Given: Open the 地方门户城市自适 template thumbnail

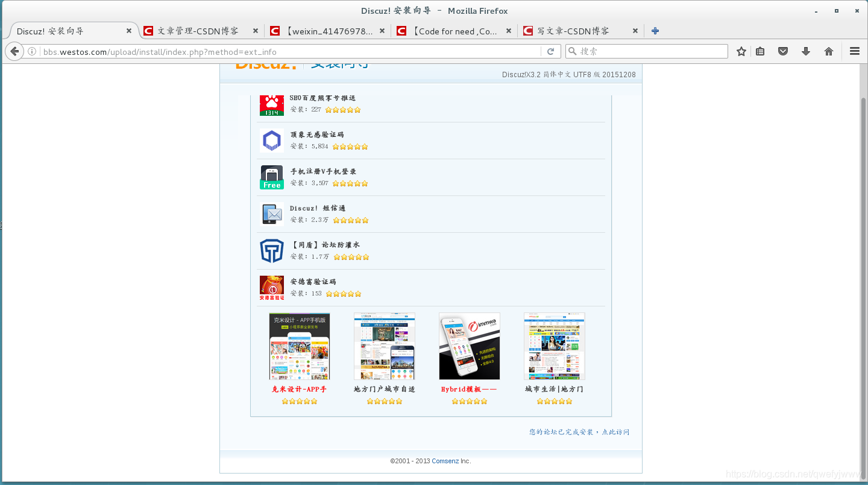Looking at the screenshot, I should (x=385, y=346).
